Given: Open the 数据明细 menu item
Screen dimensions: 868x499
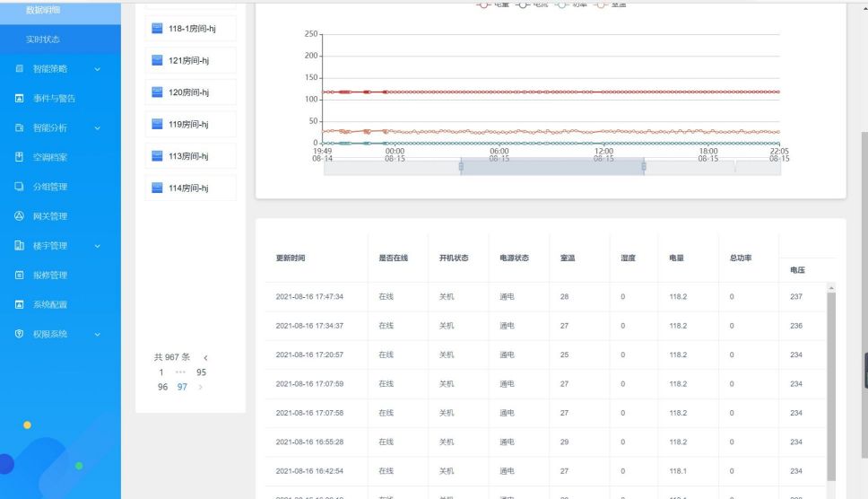Looking at the screenshot, I should [x=44, y=10].
